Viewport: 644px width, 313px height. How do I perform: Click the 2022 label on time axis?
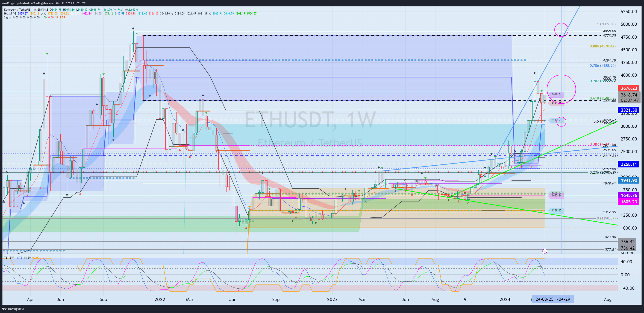click(x=160, y=299)
